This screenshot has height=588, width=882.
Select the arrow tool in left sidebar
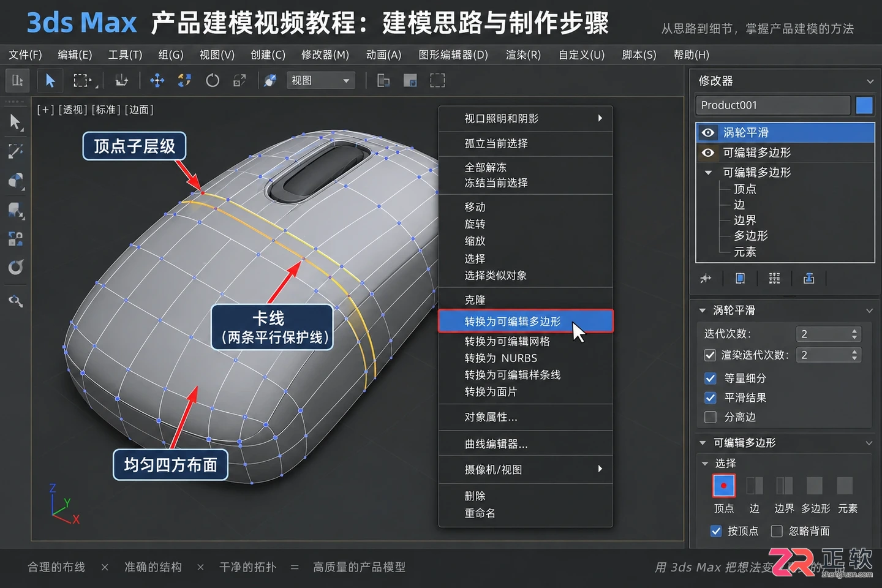16,123
